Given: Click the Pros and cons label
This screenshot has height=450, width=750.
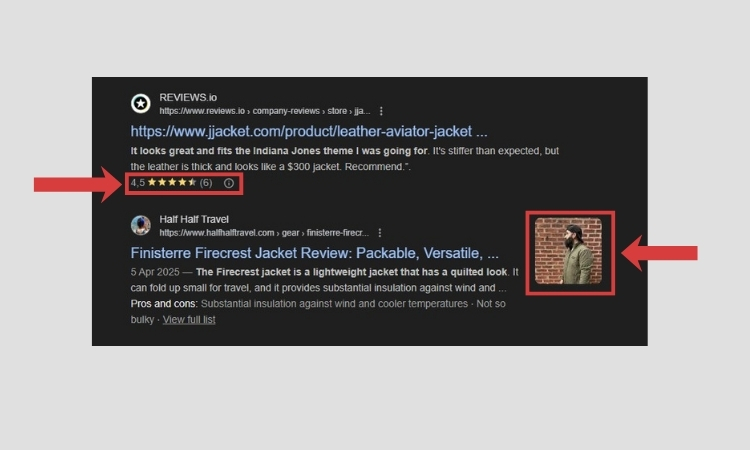Looking at the screenshot, I should 163,304.
